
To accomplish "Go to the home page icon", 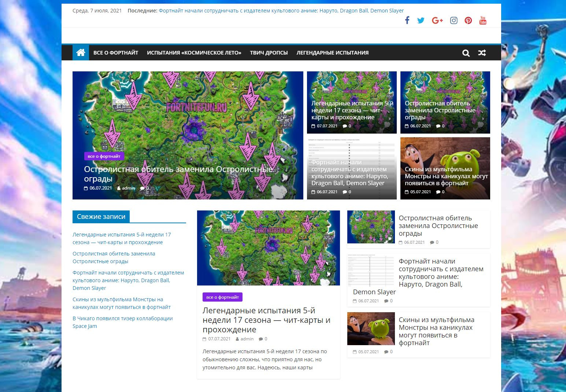I will pyautogui.click(x=81, y=52).
